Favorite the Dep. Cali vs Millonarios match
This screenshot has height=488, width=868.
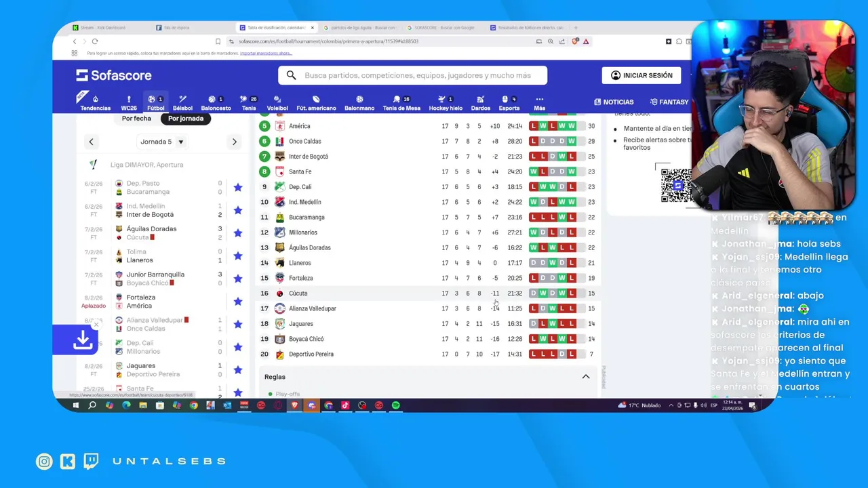(x=237, y=347)
